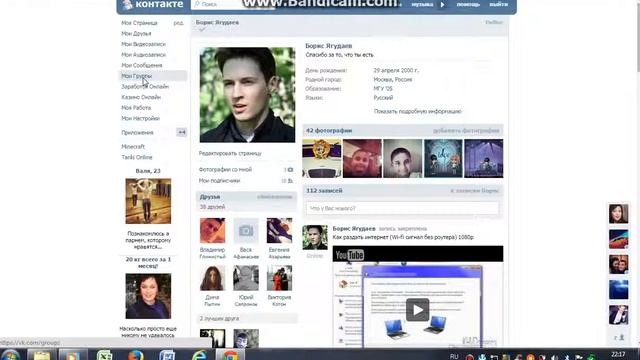The image size is (640, 360).
Task: Open Моя Страница link
Action: (x=139, y=23)
